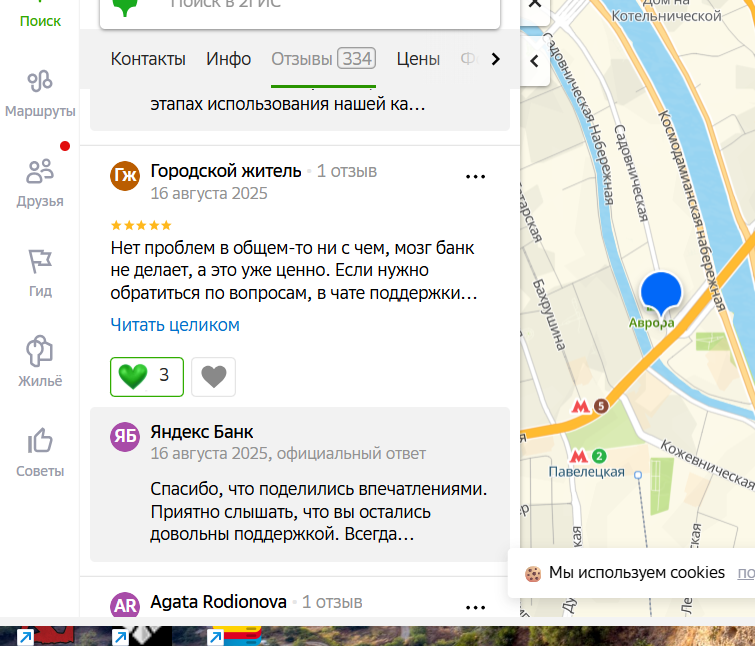Viewport: 755px width, 646px height.
Task: Click the Яндекс Банк reply name
Action: [x=202, y=432]
